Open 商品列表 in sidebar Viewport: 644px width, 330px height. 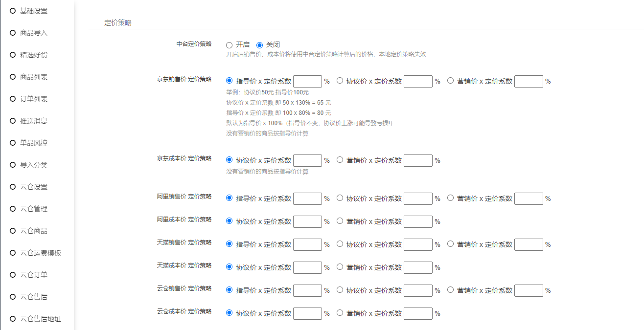[x=34, y=77]
